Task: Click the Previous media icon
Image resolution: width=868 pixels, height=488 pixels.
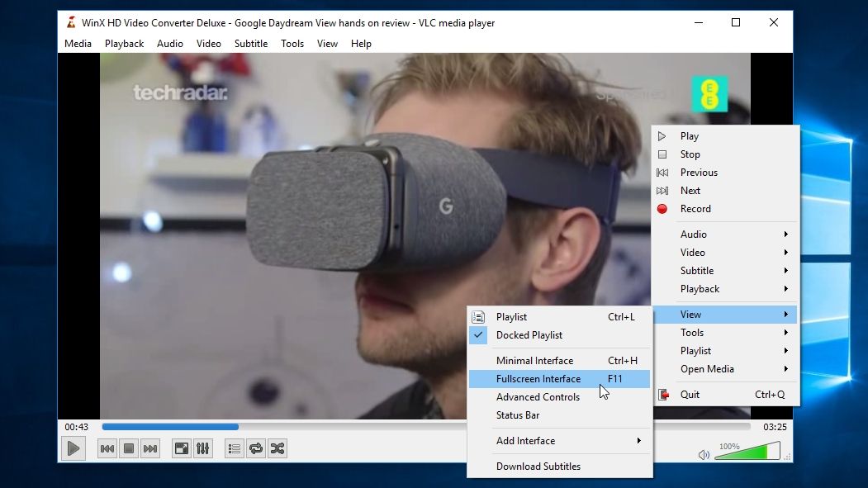Action: 107,448
